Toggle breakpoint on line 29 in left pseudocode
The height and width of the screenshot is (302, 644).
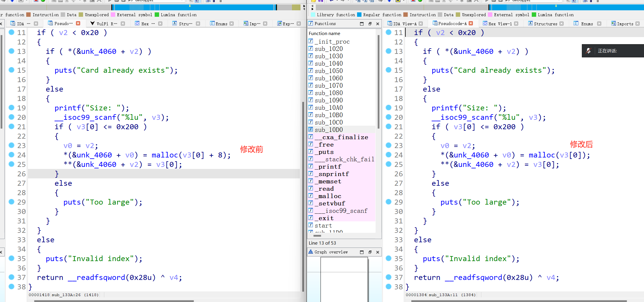point(11,202)
